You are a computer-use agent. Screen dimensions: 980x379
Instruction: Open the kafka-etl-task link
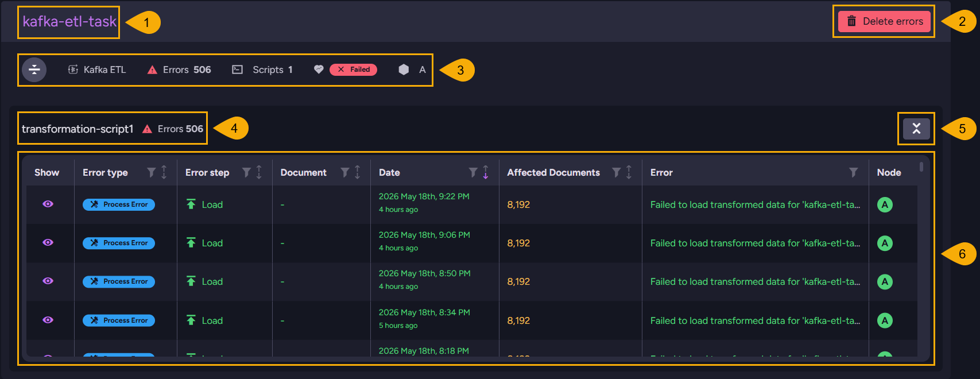pos(69,22)
